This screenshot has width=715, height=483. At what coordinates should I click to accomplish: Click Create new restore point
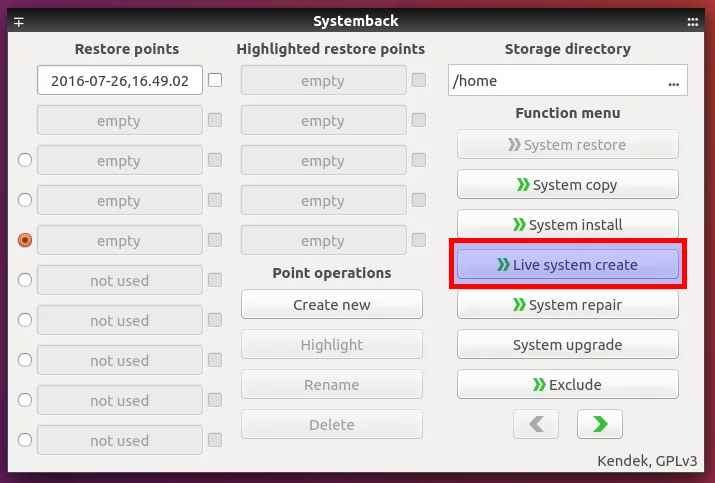pyautogui.click(x=332, y=304)
